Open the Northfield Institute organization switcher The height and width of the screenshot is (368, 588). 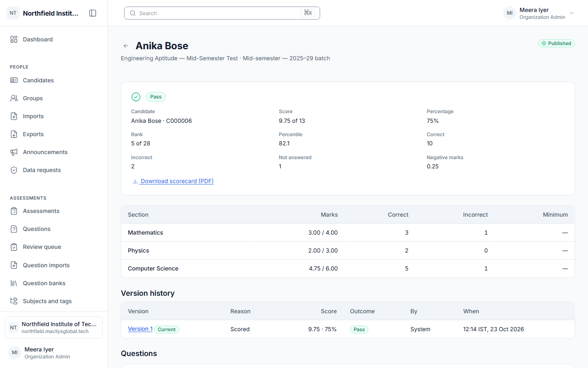[x=54, y=328]
